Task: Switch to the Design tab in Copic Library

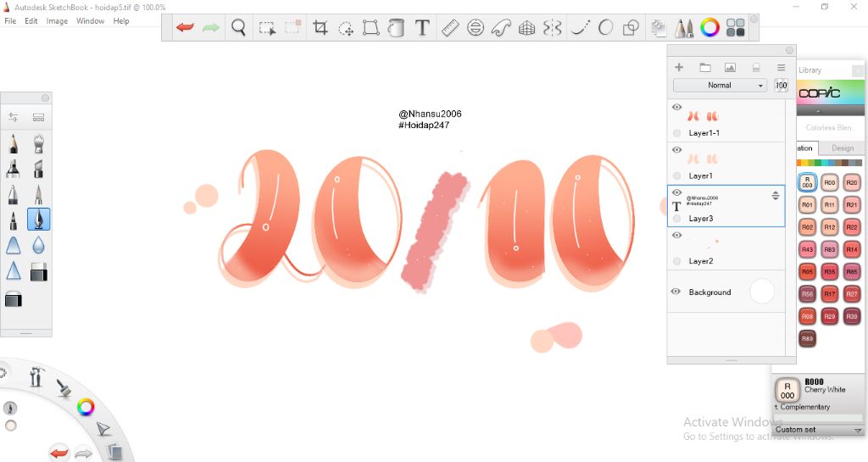Action: 842,148
